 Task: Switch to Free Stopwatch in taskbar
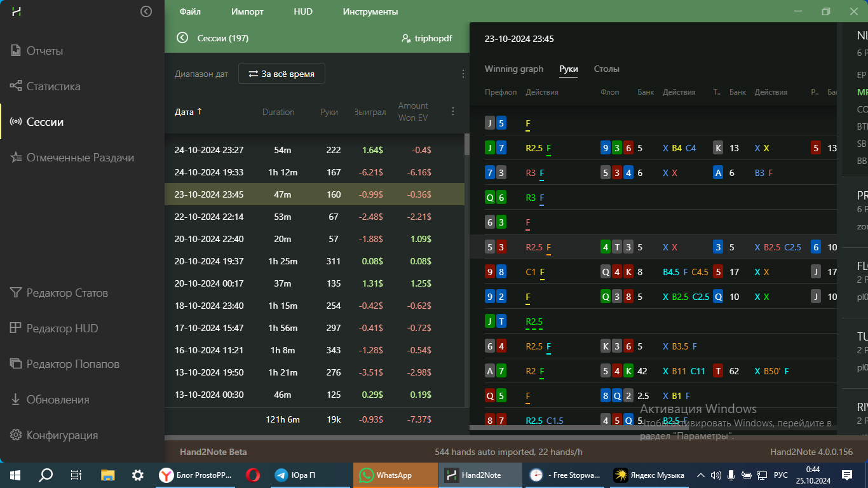click(x=566, y=475)
